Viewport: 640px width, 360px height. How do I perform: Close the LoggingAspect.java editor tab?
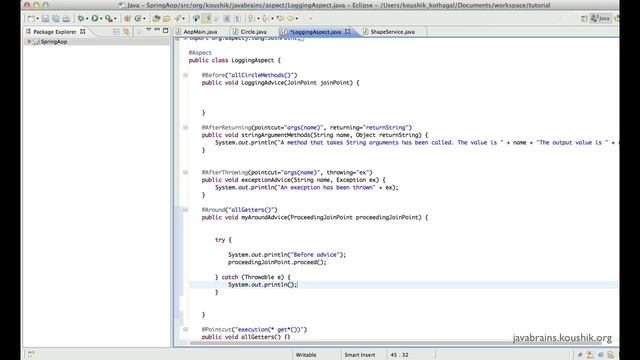348,31
